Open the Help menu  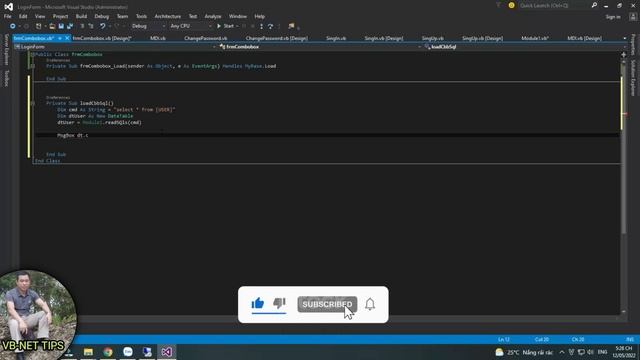(260, 16)
